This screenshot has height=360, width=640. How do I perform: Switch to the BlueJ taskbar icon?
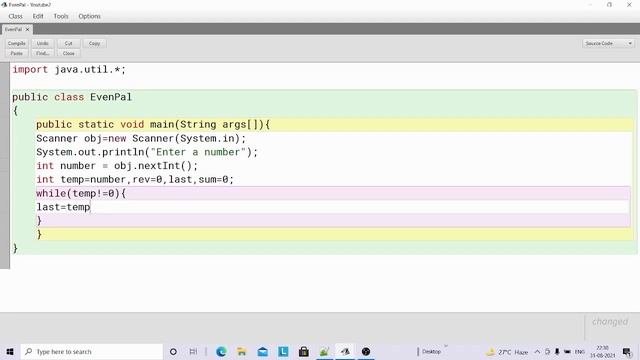[345, 351]
